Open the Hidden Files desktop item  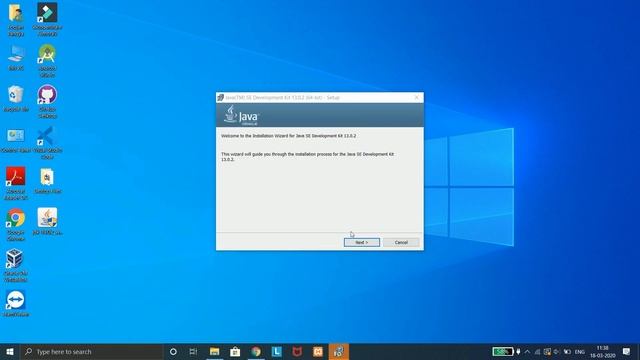coord(47,181)
